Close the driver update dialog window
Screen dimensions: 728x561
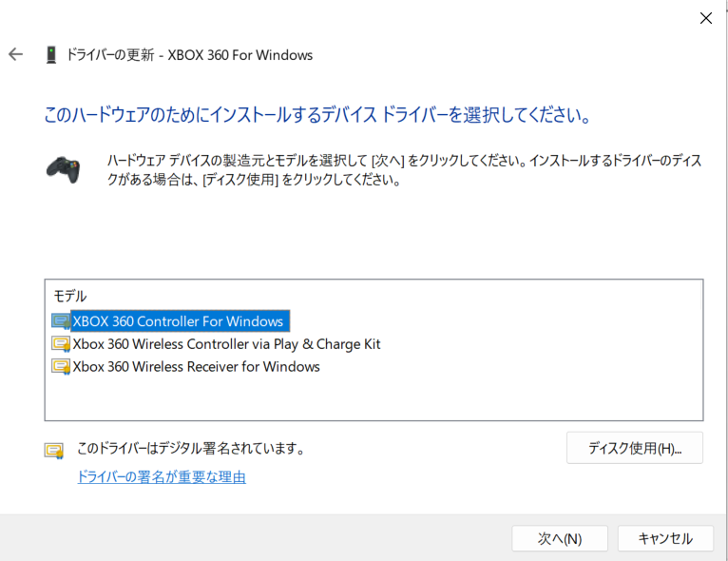[705, 18]
